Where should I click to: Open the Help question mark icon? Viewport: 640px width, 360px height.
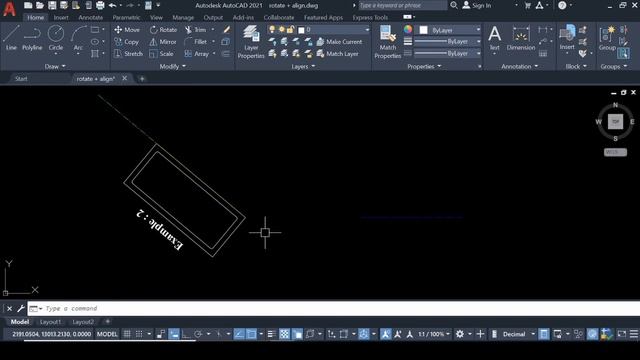pyautogui.click(x=562, y=5)
